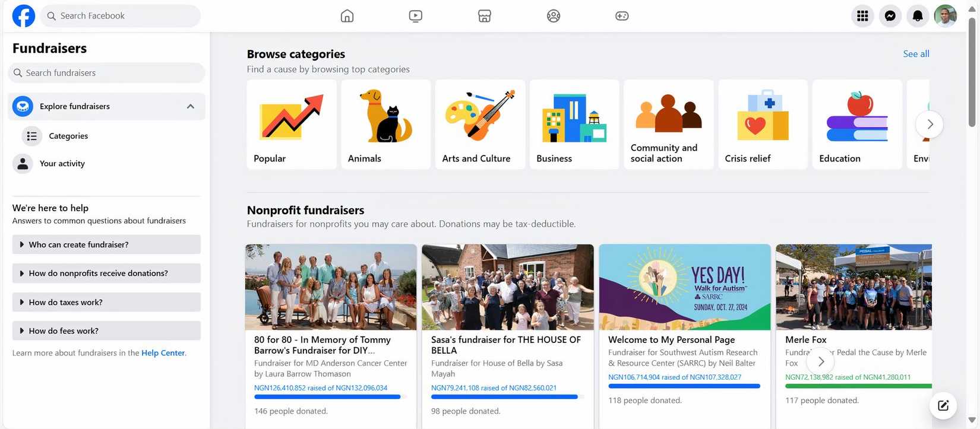Open the Help Center link
The width and height of the screenshot is (980, 429).
click(163, 353)
